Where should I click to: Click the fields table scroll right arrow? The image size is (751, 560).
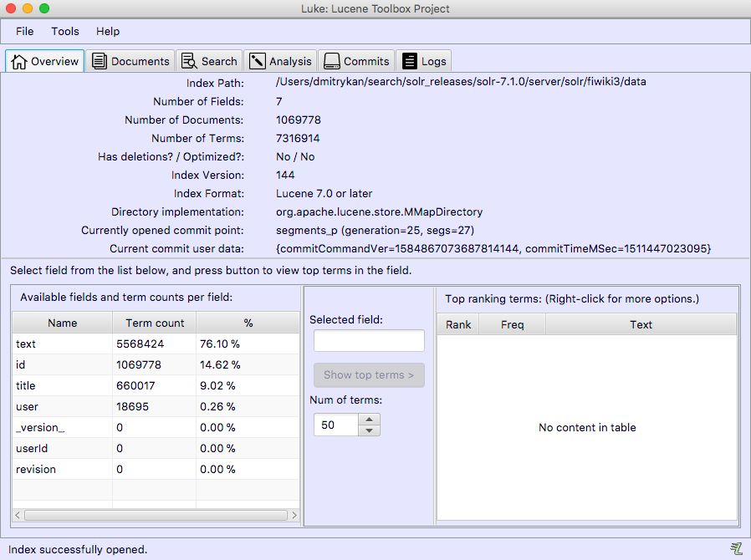(x=294, y=515)
